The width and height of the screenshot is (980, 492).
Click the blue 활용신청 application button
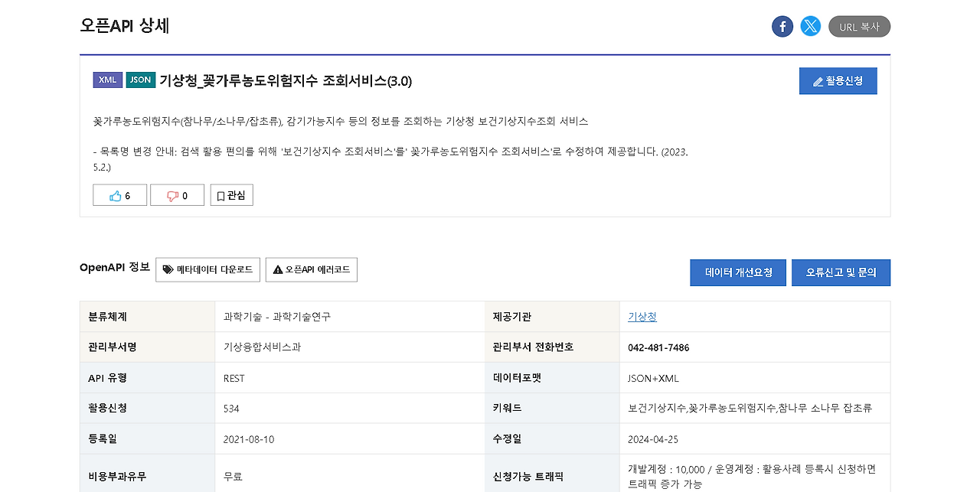click(838, 80)
